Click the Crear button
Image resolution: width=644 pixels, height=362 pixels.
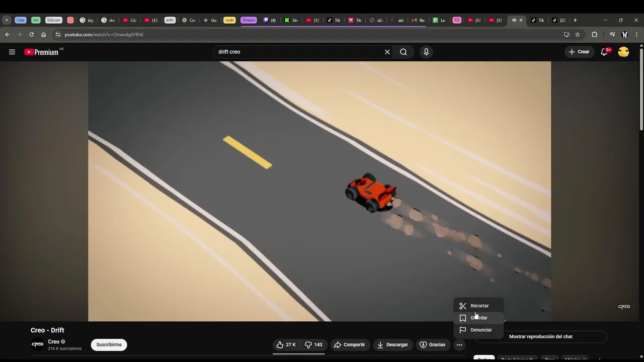579,52
